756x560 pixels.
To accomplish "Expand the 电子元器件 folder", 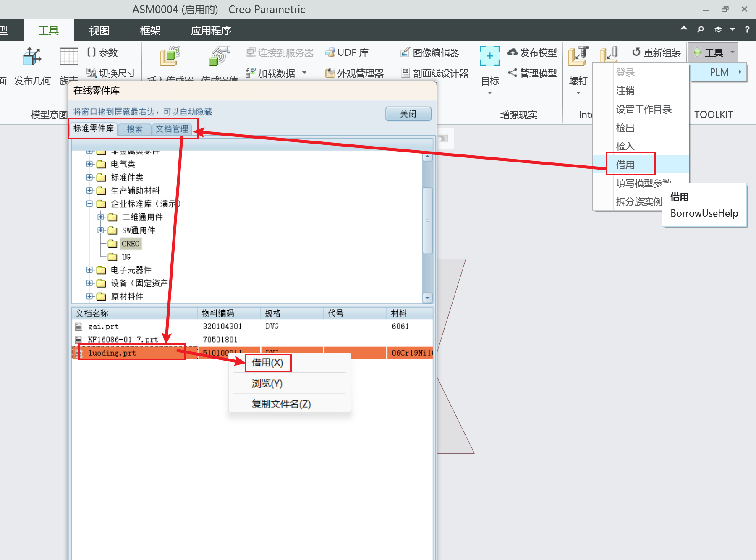I will click(89, 270).
